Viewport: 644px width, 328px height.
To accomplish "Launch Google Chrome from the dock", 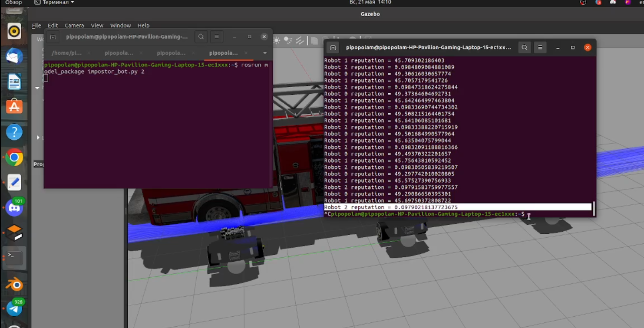I will (14, 157).
